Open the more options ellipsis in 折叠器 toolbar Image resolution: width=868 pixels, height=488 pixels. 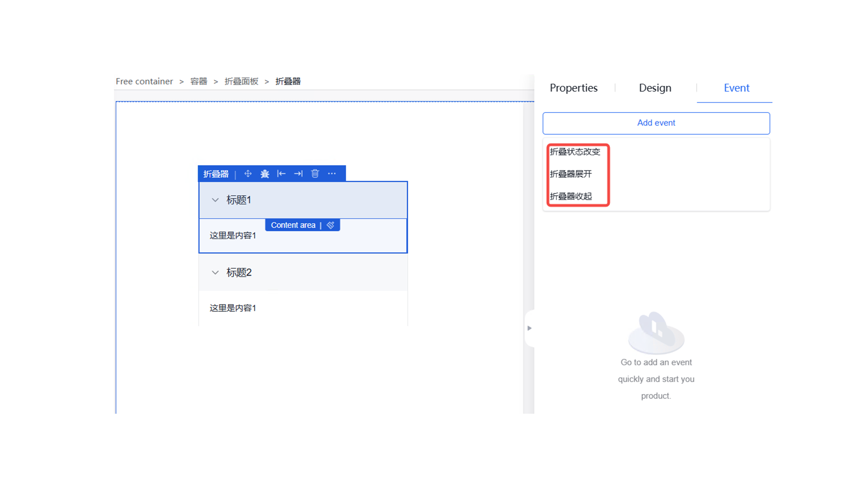pyautogui.click(x=332, y=174)
